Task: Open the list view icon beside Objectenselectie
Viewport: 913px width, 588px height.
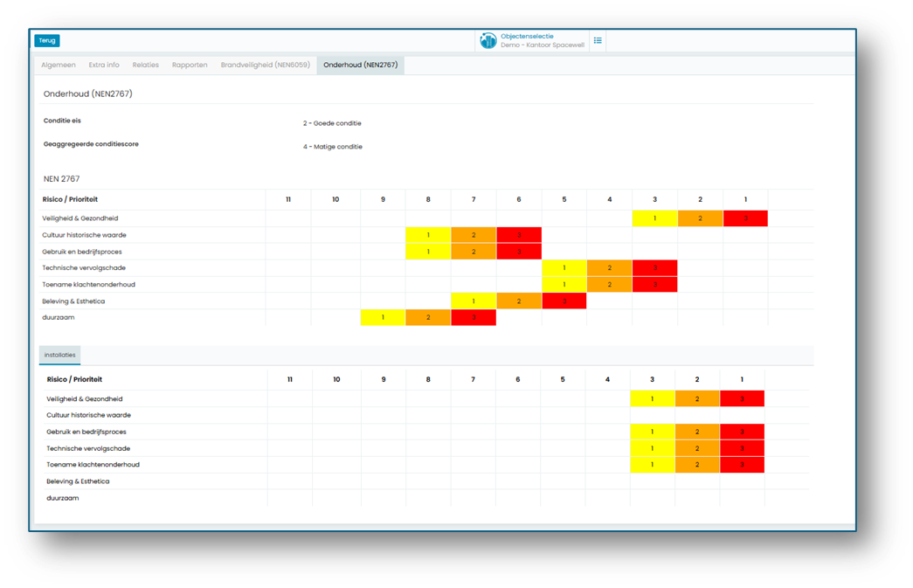Action: click(598, 41)
